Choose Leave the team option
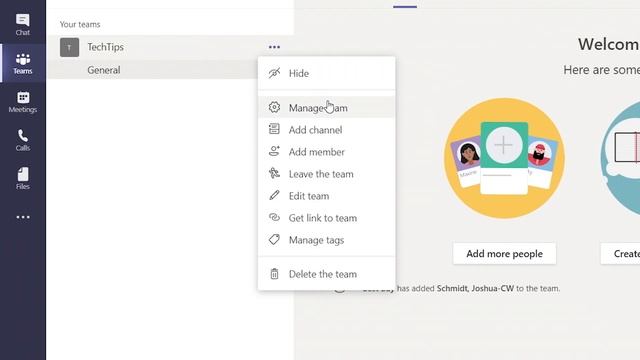Screen dimensions: 640x360 click(x=327, y=174)
